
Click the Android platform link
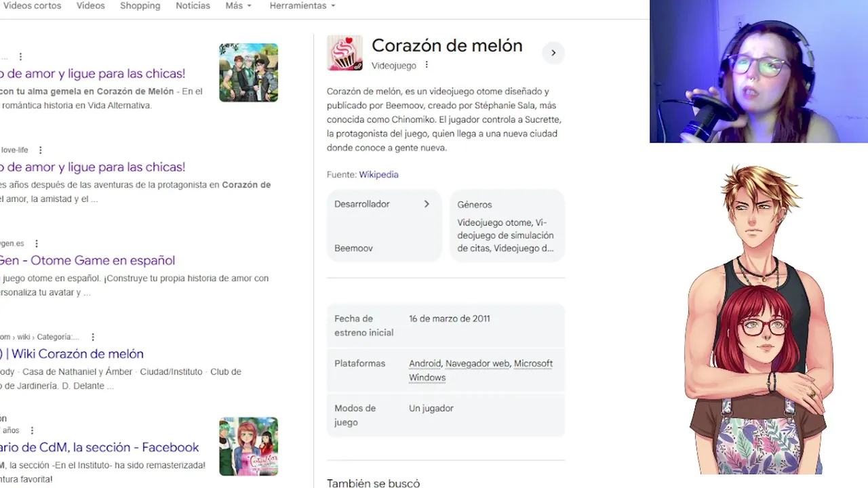[x=425, y=363]
